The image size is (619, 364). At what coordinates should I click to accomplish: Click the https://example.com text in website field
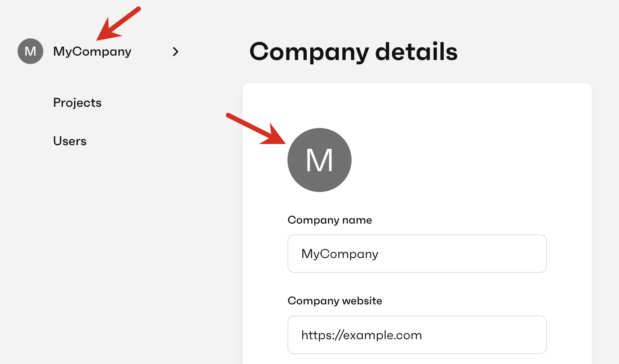(x=361, y=335)
